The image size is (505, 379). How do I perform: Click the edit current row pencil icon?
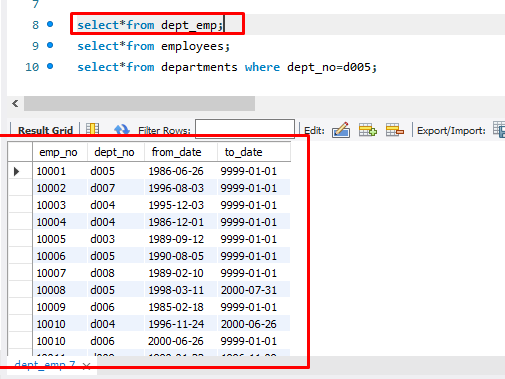[x=341, y=130]
